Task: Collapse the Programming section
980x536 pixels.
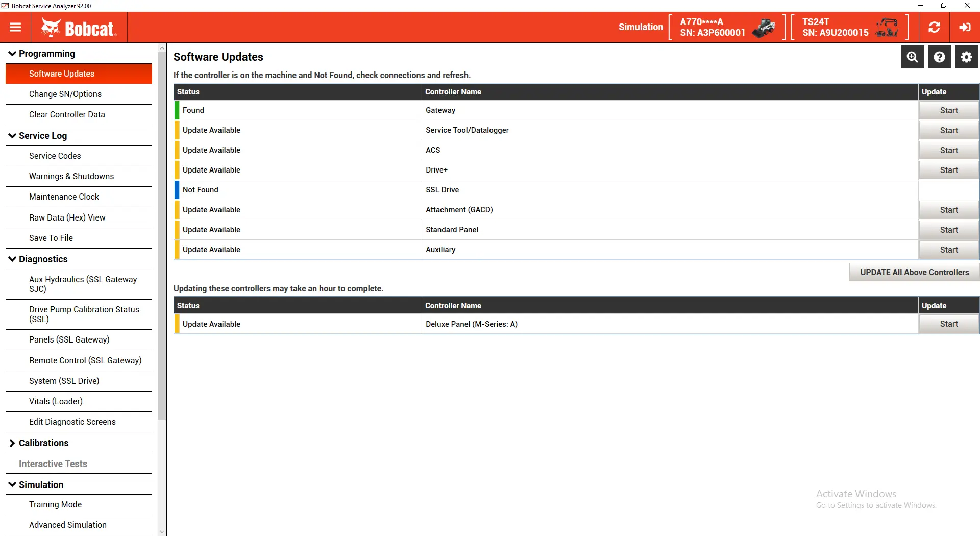Action: pyautogui.click(x=12, y=54)
